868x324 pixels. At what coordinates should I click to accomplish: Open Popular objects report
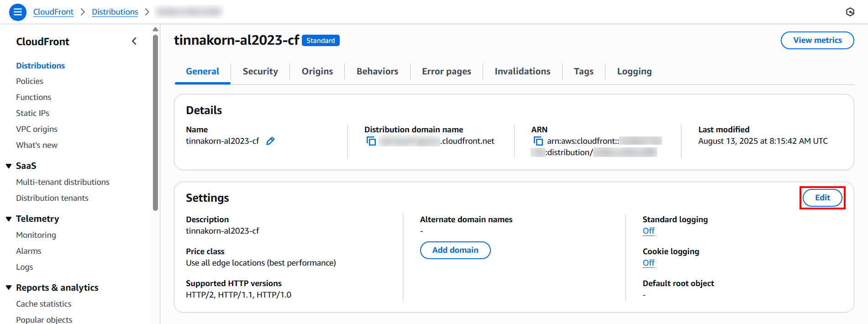44,319
